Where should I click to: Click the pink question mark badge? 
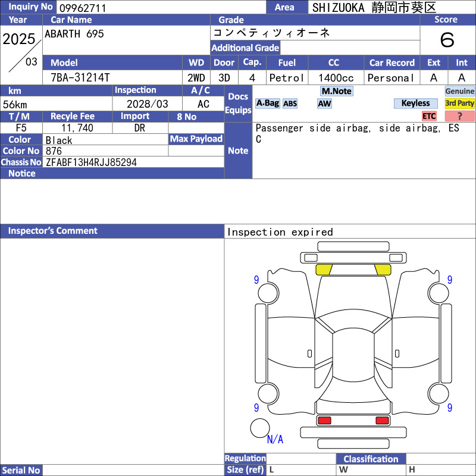pos(459,116)
